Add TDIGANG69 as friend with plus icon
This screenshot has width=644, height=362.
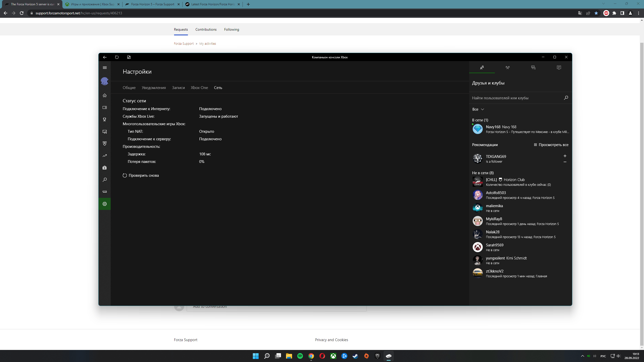point(565,156)
